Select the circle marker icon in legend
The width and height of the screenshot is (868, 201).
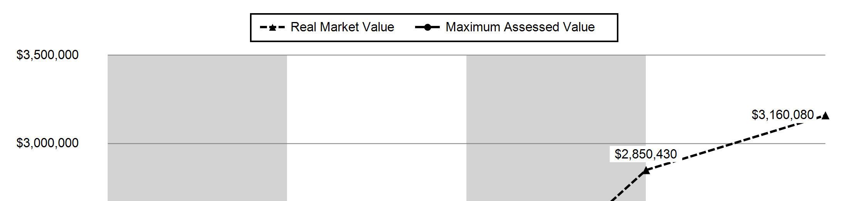click(x=427, y=27)
